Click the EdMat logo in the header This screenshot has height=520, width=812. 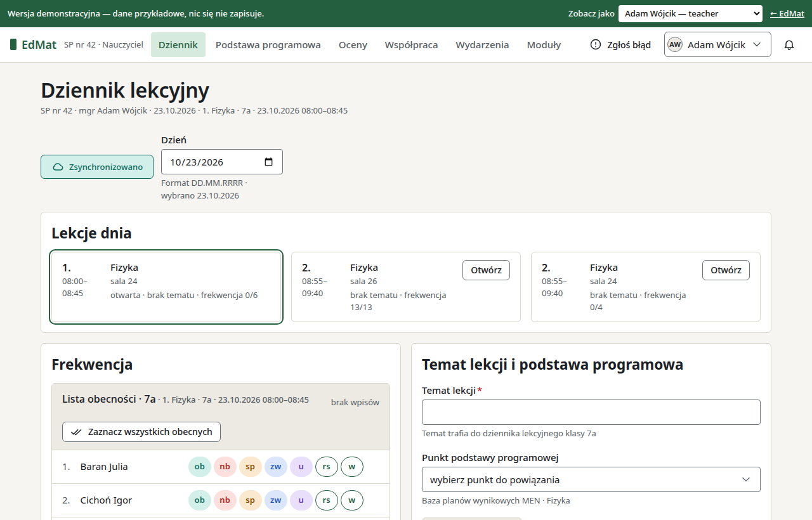pyautogui.click(x=33, y=45)
